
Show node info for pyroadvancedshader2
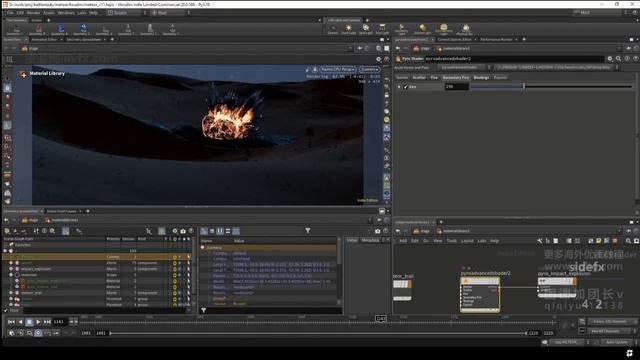pyautogui.click(x=627, y=59)
